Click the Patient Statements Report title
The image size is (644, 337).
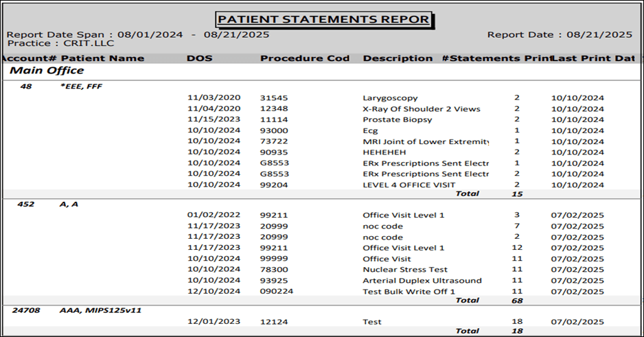pos(323,19)
